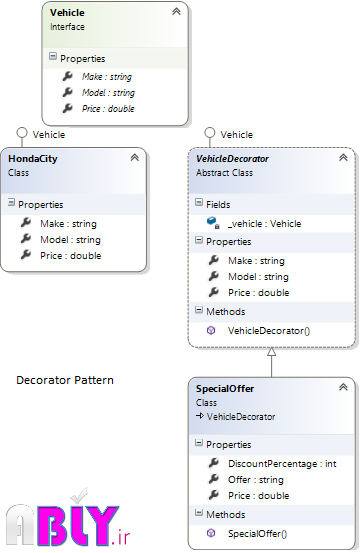Click wrench icon beside VehicleDecorator Make property
This screenshot has height=553, width=361.
pos(214,260)
